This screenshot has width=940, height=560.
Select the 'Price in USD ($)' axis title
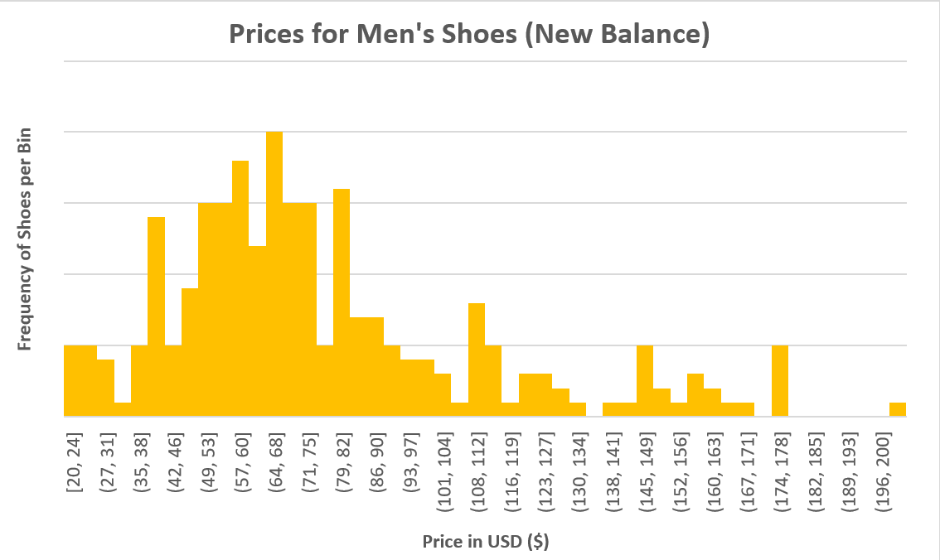pyautogui.click(x=485, y=543)
